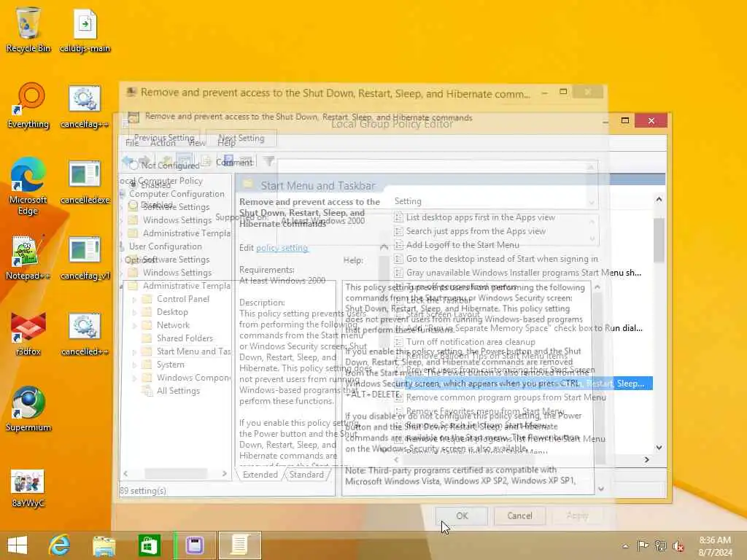Screen dimensions: 747x560
Task: Show hidden tray icons arrow
Action: tap(625, 546)
